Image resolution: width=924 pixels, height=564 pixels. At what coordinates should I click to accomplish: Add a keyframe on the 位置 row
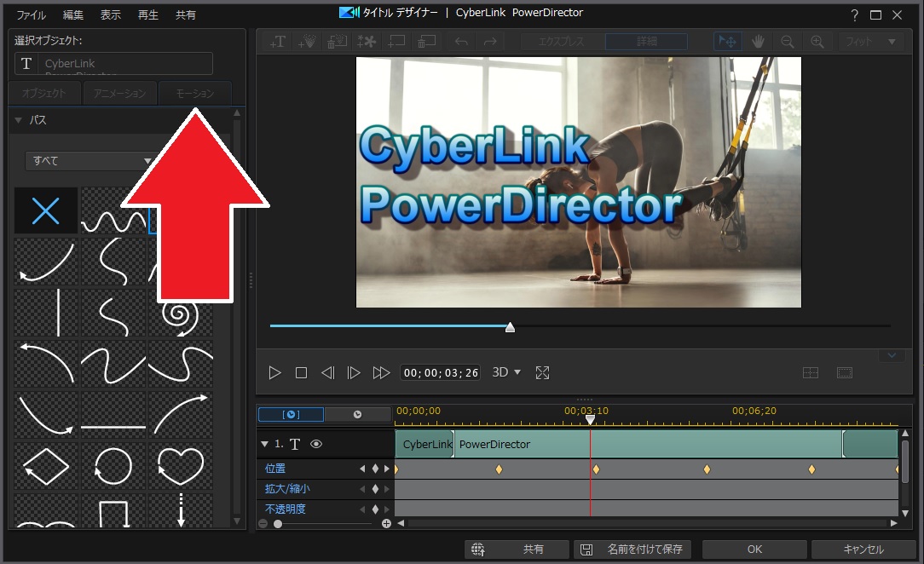[x=375, y=469]
